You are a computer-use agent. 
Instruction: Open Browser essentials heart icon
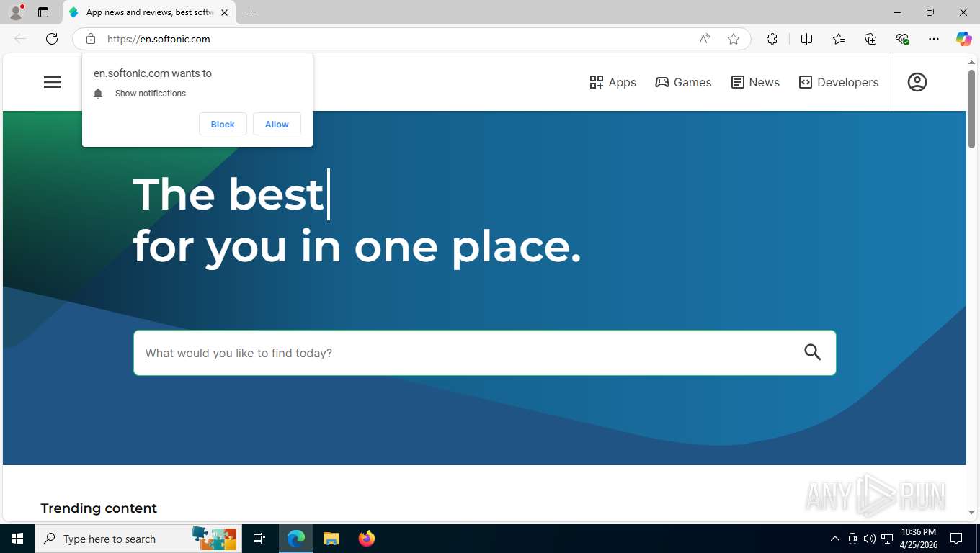902,39
